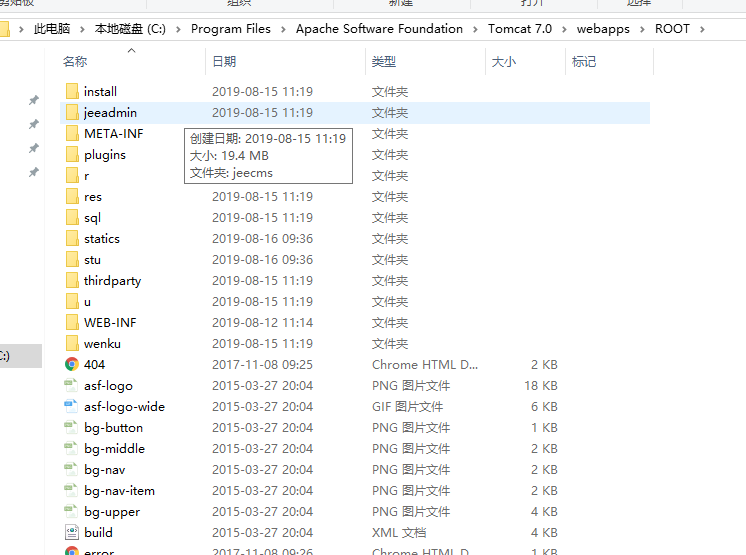Select the bg-button image file icon
The height and width of the screenshot is (555, 746).
coord(71,428)
